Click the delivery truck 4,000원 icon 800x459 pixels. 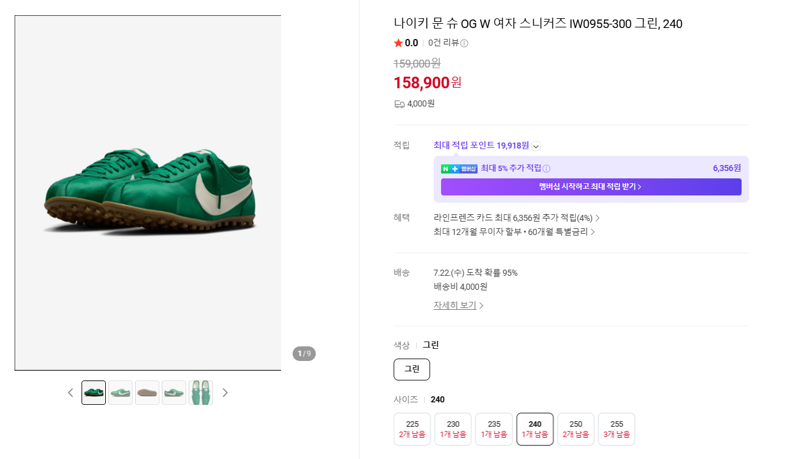coord(399,104)
